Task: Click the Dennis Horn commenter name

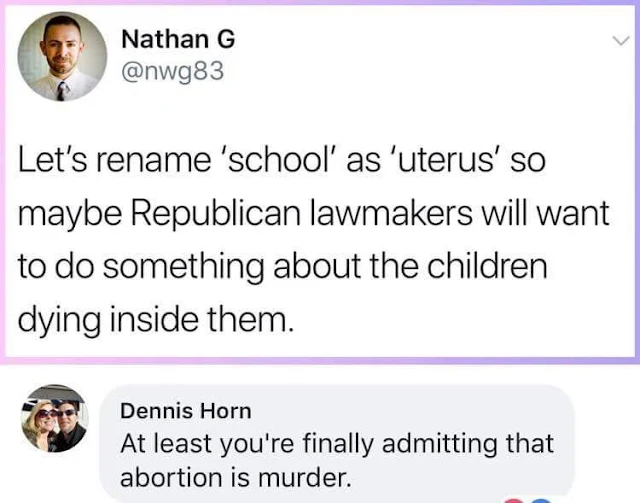Action: tap(185, 410)
